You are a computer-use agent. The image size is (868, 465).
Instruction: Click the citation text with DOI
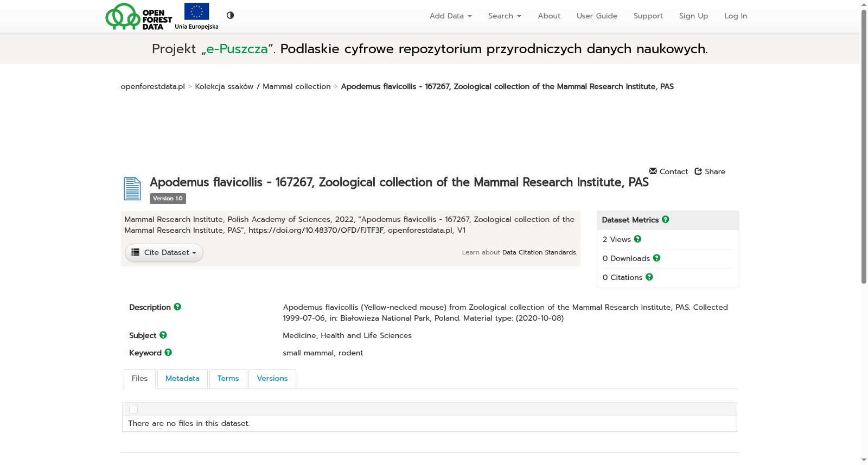349,225
